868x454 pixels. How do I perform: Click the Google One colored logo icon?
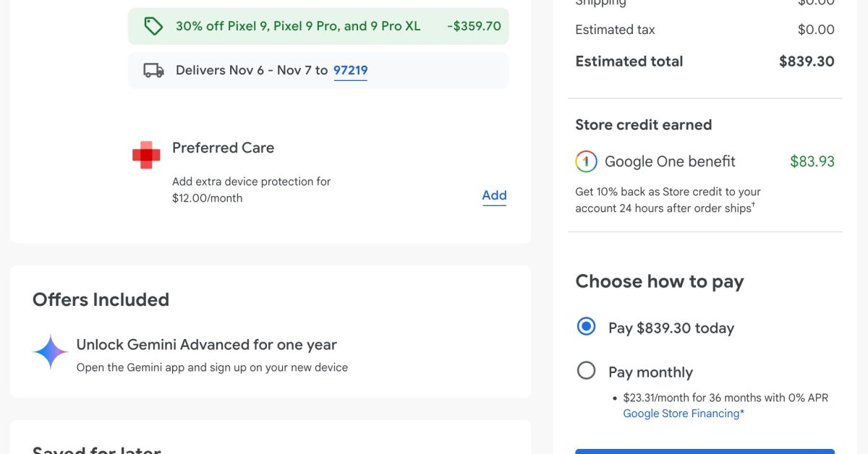point(586,161)
